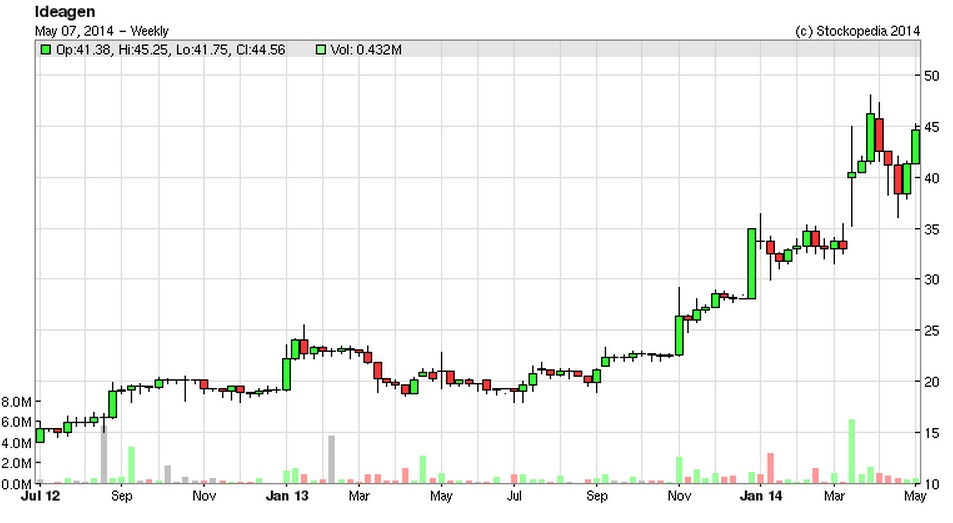Screen dimensions: 953x523
Task: Click the 'Sep' label next to Jul 12
Action: click(x=122, y=496)
